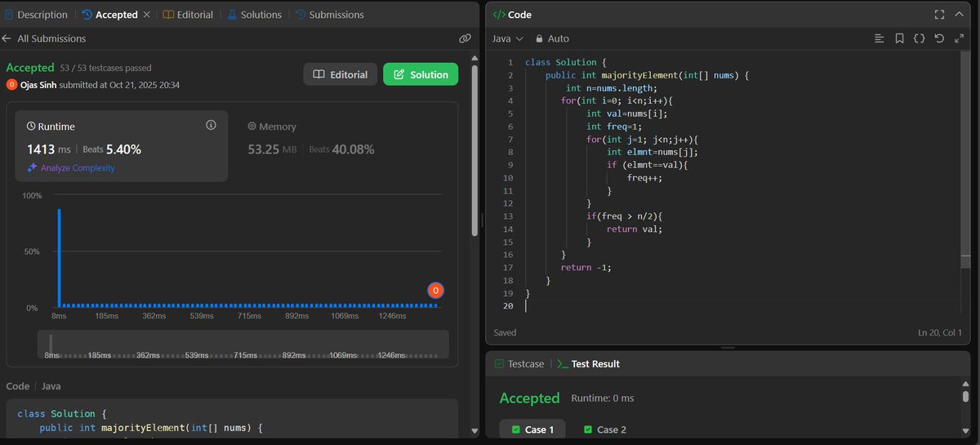Viewport: 980px width, 445px height.
Task: Click the 'freq++;' code line
Action: (644, 177)
